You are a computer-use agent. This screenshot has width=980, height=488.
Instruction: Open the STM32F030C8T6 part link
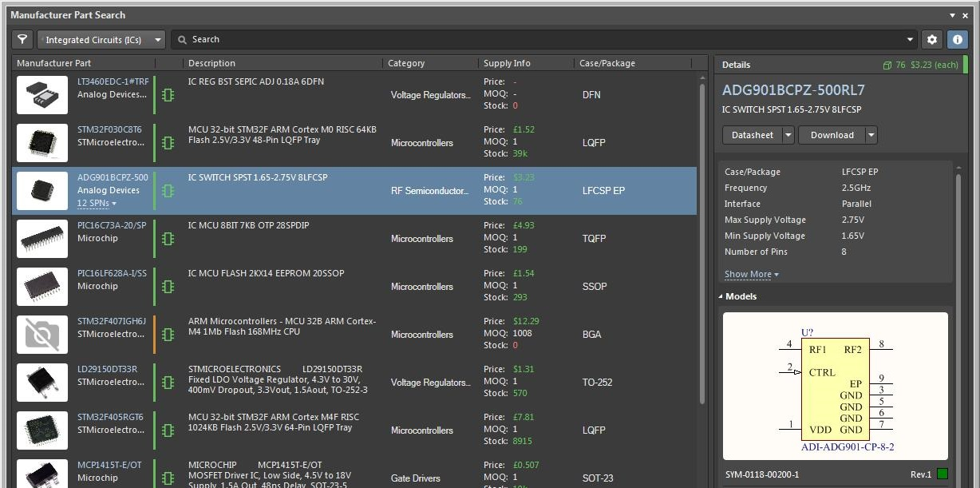click(x=109, y=129)
